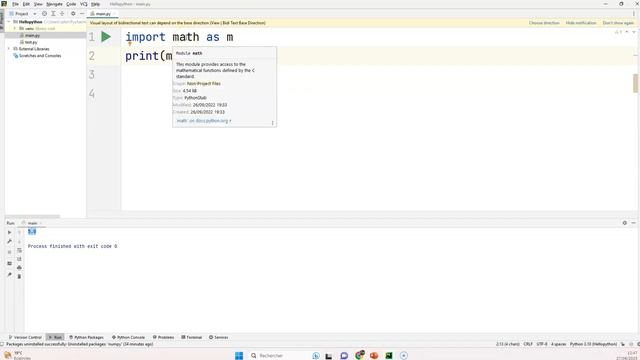Click the Select Opened File target icon
This screenshot has width=640, height=360.
(44, 13)
